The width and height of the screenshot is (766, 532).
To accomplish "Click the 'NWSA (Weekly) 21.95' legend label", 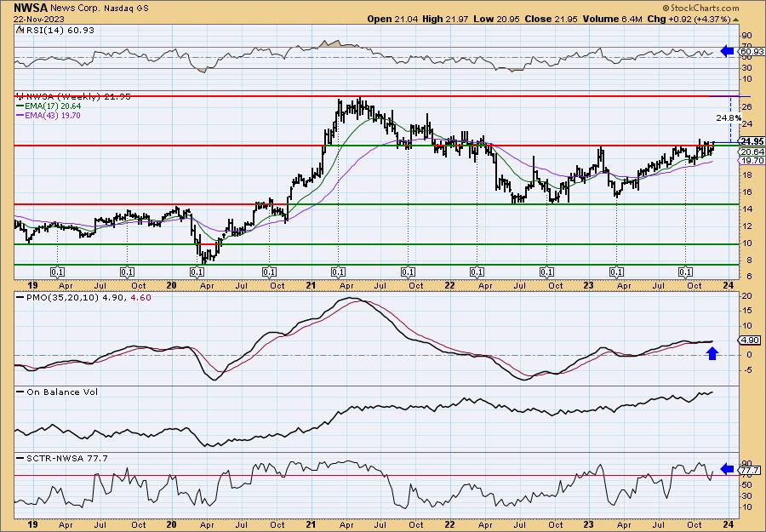I will (x=78, y=96).
